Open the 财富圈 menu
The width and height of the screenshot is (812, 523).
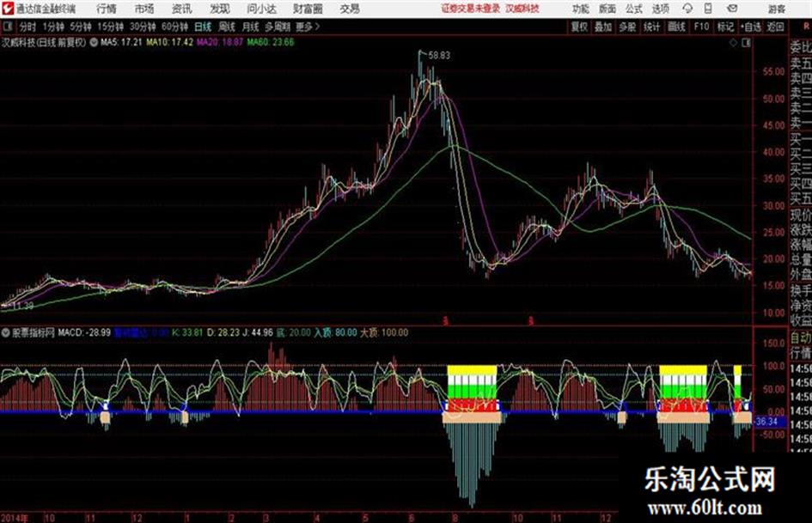tap(308, 9)
